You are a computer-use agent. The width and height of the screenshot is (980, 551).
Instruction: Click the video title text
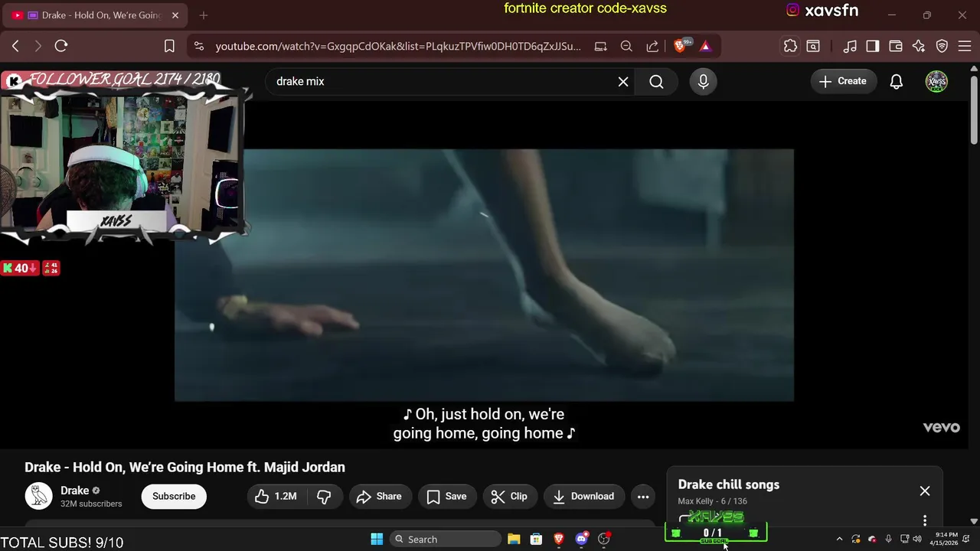(185, 467)
